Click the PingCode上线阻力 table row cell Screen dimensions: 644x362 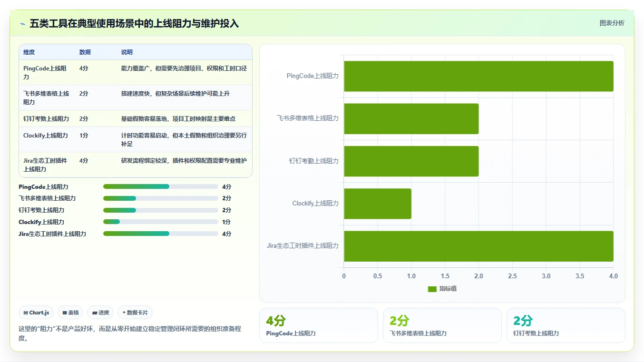pyautogui.click(x=47, y=72)
